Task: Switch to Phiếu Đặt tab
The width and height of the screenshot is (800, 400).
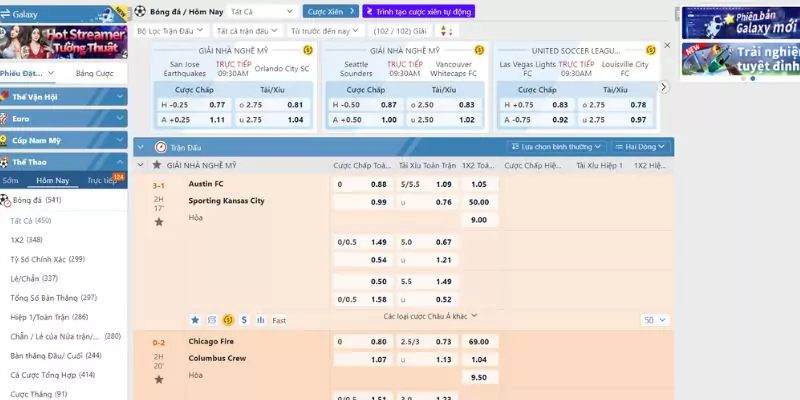Action: pos(27,73)
